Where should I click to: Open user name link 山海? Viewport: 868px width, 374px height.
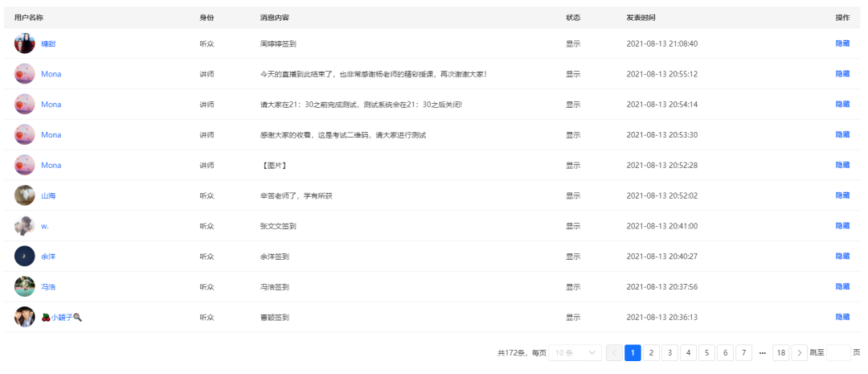click(48, 195)
